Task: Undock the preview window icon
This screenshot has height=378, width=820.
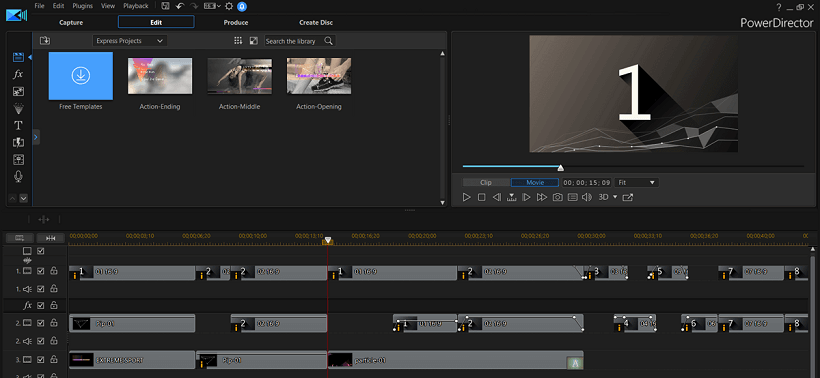Action: tap(628, 197)
